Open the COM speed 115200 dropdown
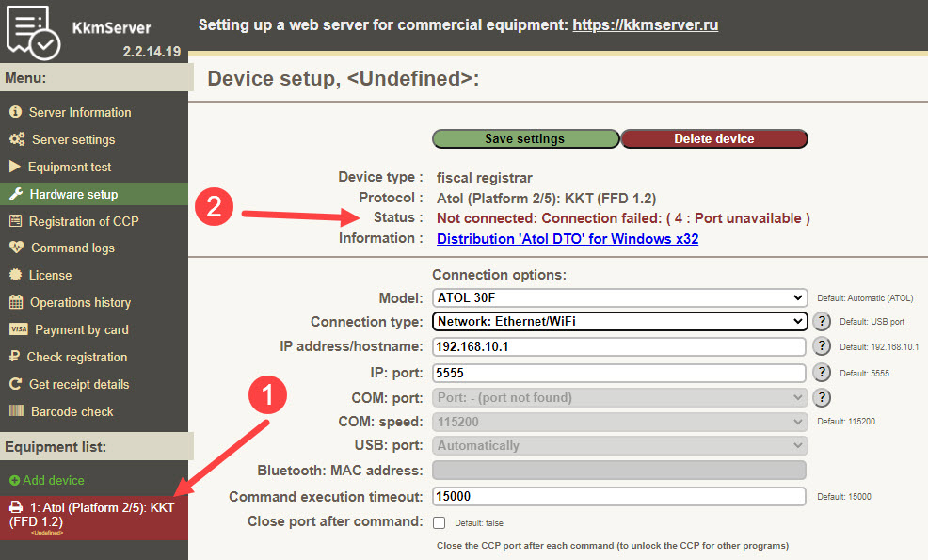 coord(619,422)
